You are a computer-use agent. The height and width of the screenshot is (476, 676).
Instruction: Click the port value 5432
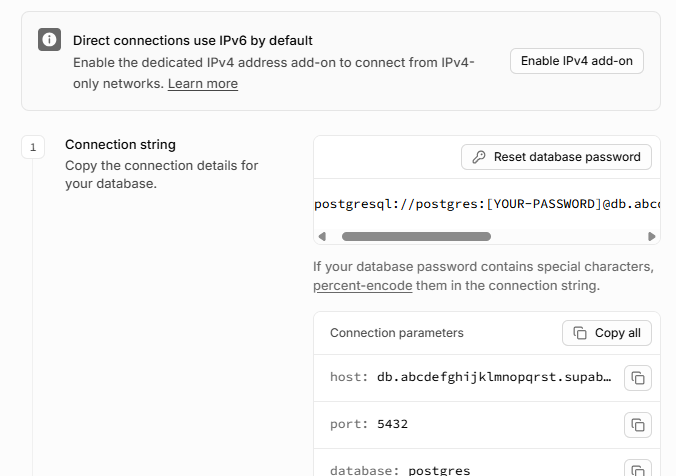click(x=392, y=424)
